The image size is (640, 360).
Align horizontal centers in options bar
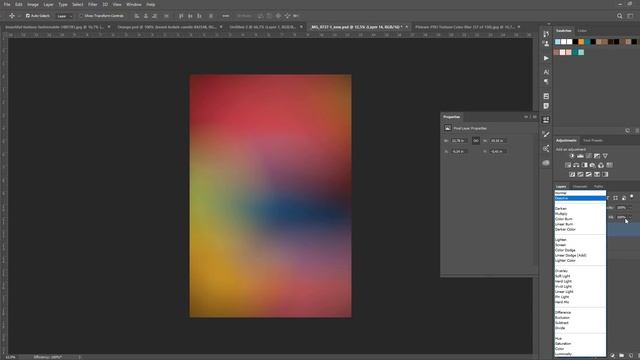tap(146, 16)
